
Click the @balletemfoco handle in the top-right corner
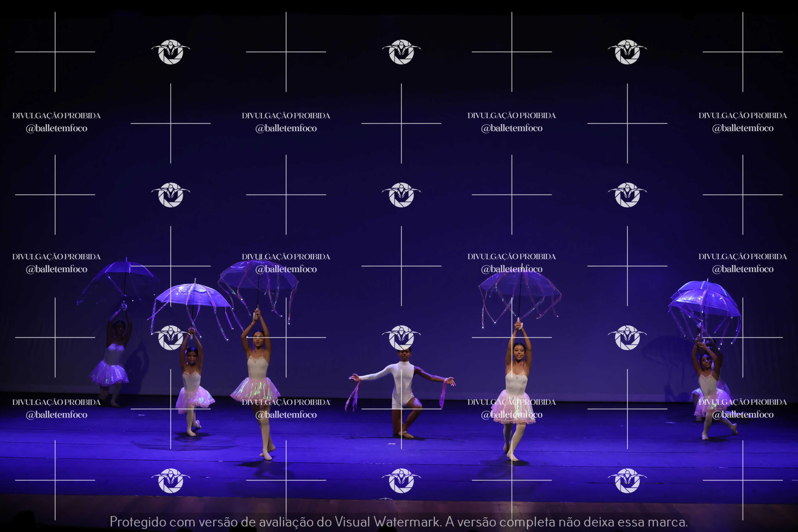[743, 128]
